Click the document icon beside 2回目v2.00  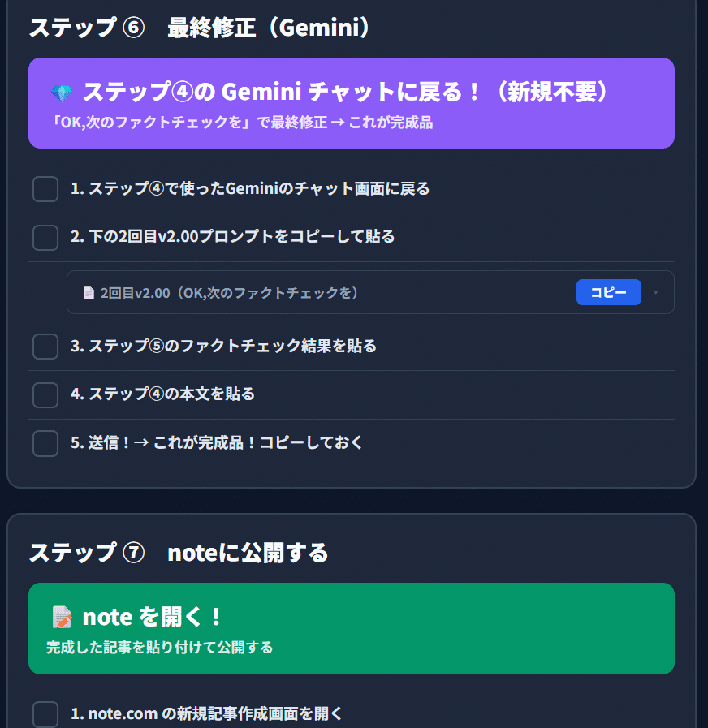click(88, 293)
